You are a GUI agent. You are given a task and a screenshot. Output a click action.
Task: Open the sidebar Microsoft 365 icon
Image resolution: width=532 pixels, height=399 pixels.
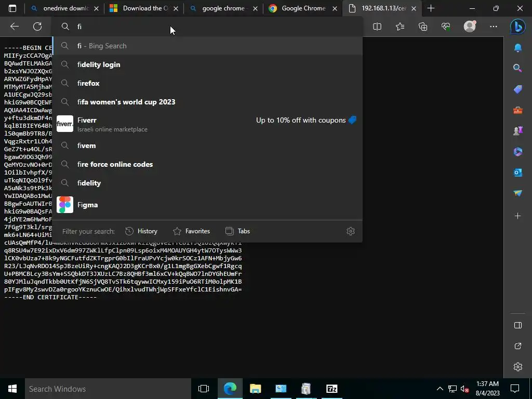[x=518, y=151]
